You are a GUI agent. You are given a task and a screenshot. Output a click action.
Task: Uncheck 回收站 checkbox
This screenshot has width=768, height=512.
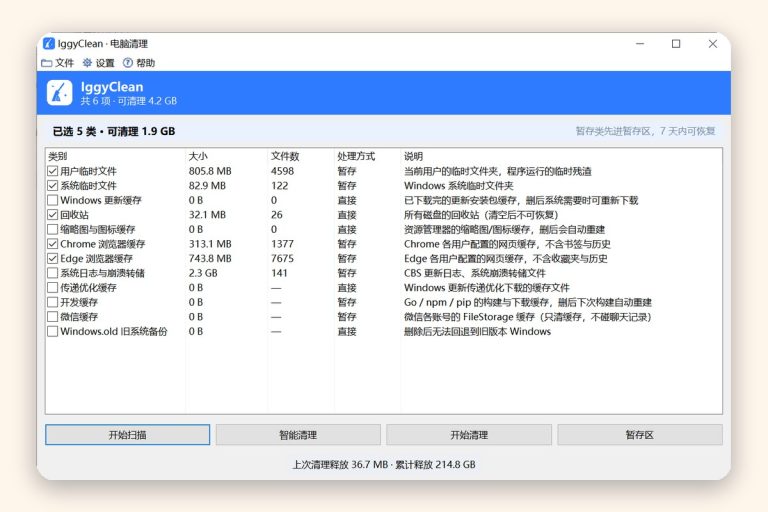click(53, 215)
